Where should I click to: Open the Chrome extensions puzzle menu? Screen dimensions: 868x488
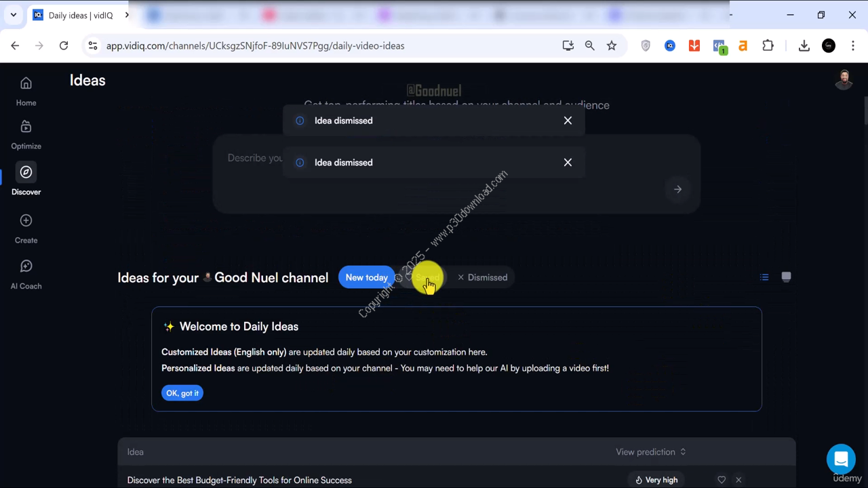point(768,45)
